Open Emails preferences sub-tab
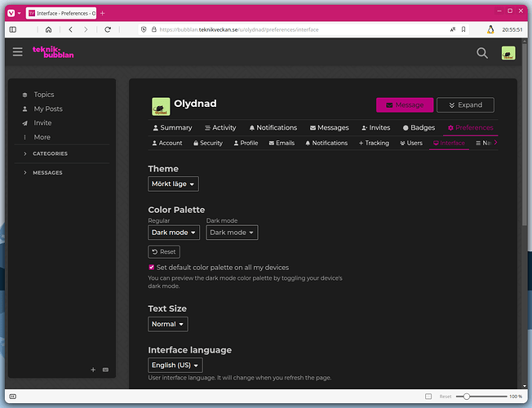The width and height of the screenshot is (532, 408). (282, 143)
